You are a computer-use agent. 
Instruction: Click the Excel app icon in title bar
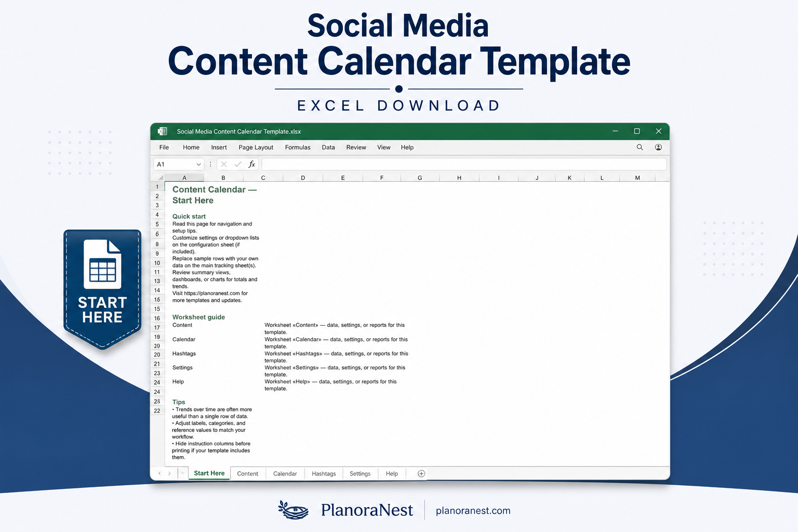(x=163, y=131)
